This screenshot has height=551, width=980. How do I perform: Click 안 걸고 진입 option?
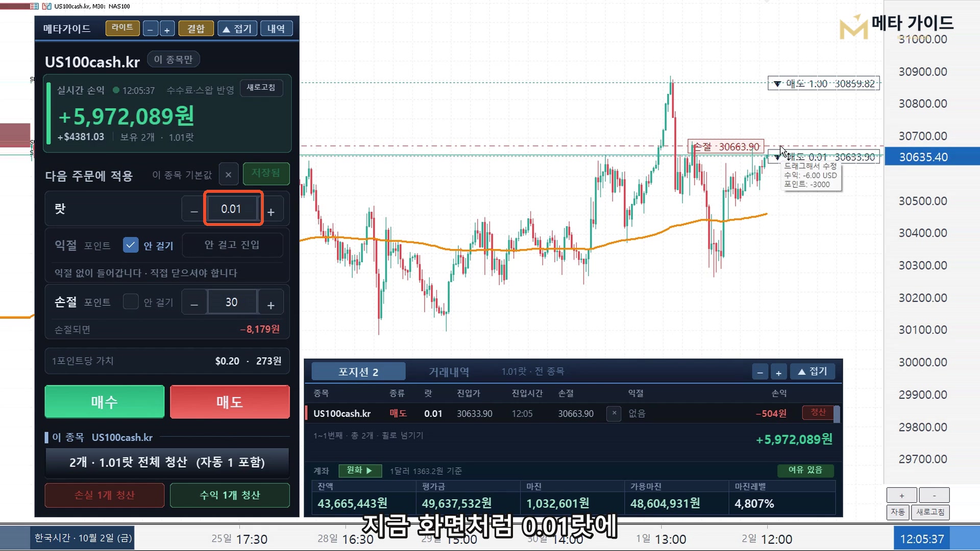(x=232, y=245)
